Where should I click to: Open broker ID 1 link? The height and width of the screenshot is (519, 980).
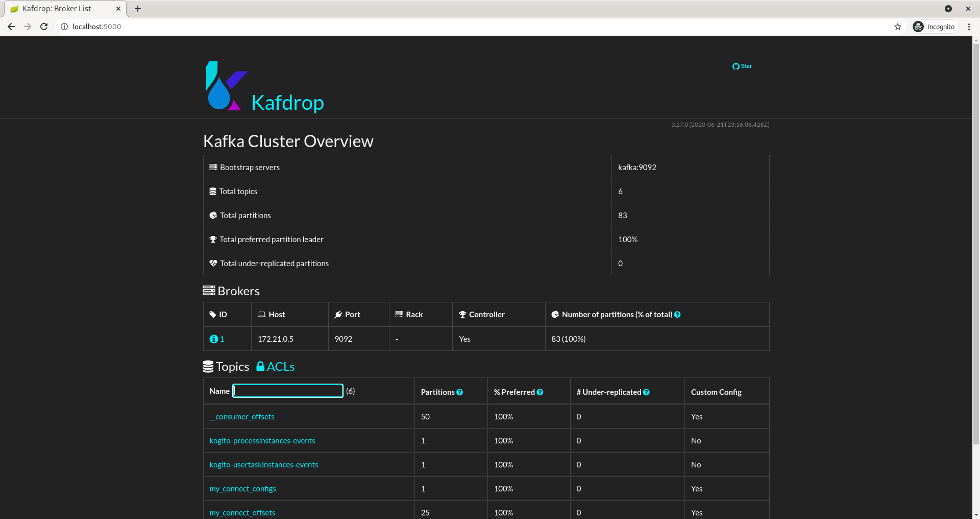(222, 339)
